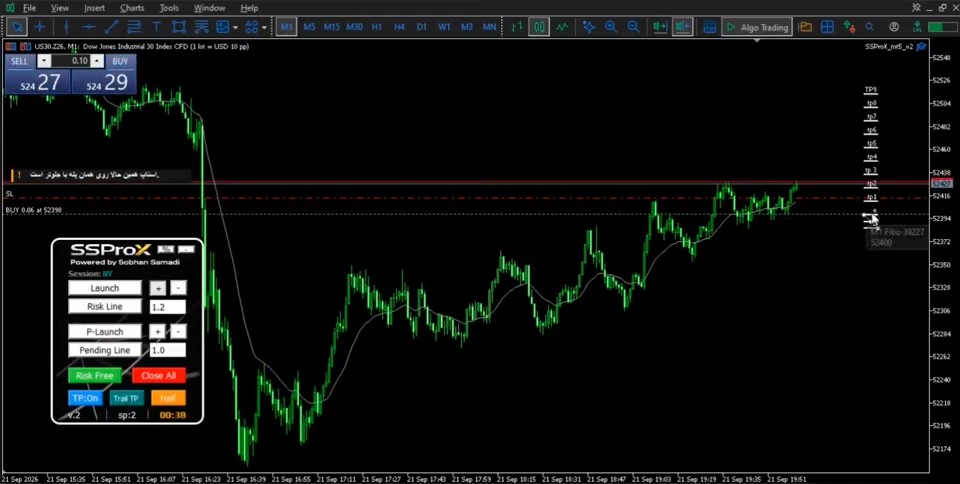Switch chart to H4 timeframe
Screen dimensions: 960x484
coord(399,27)
